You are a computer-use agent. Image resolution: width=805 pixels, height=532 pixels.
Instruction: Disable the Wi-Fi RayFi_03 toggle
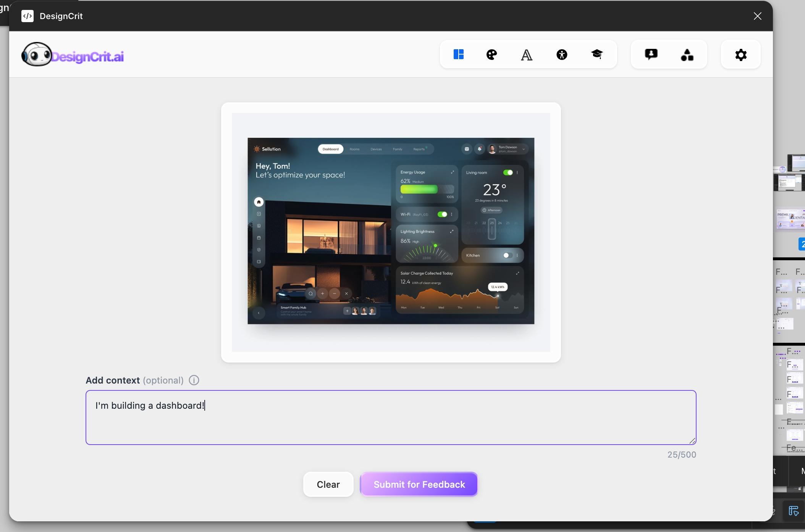point(443,214)
